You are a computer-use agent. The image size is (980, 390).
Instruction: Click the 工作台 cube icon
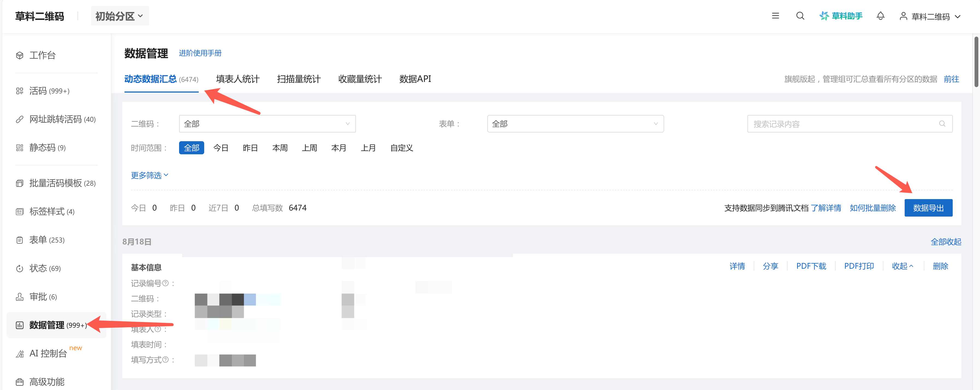point(20,55)
